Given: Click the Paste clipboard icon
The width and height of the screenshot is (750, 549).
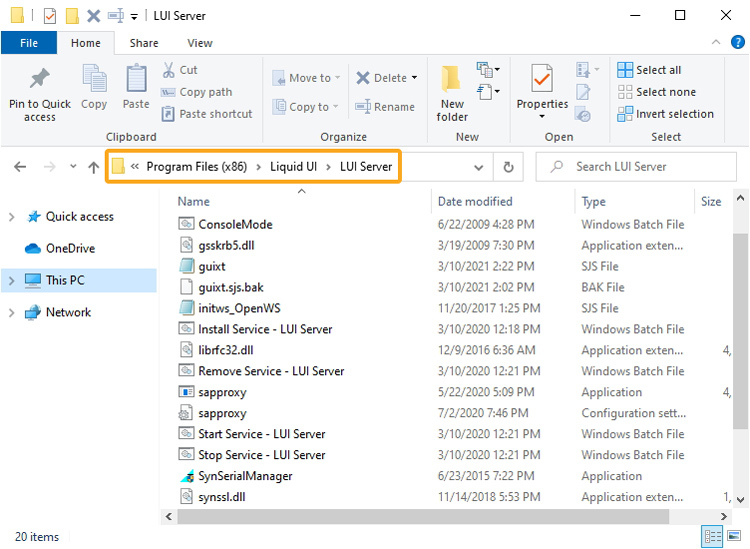Looking at the screenshot, I should tap(136, 78).
